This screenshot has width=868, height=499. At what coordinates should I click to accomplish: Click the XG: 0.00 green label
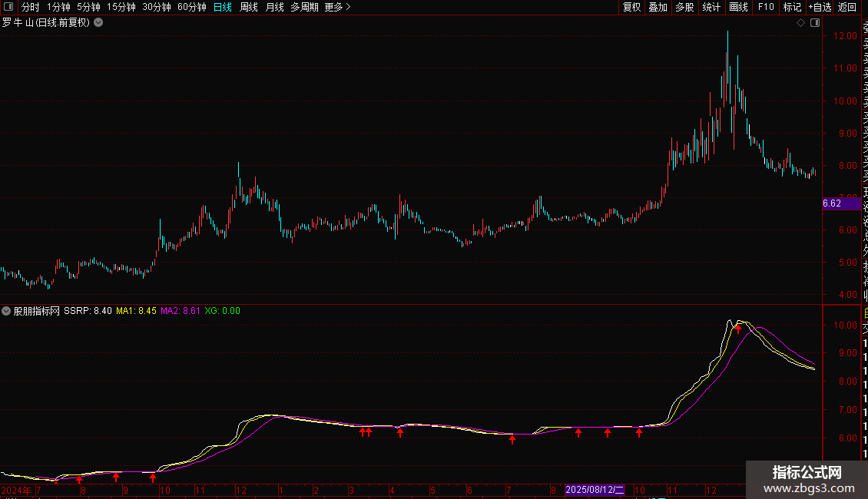pos(223,311)
